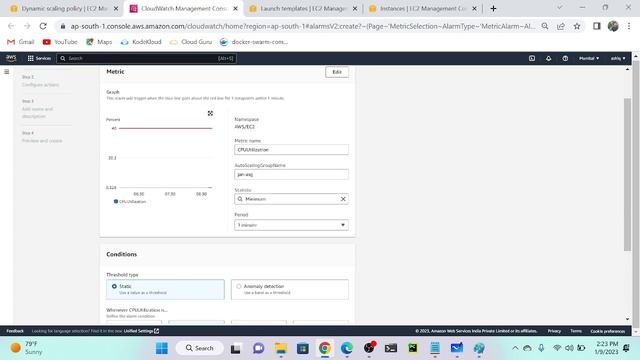Image resolution: width=640 pixels, height=360 pixels.
Task: Enlarge the metric graph using expand icon
Action: coord(210,113)
